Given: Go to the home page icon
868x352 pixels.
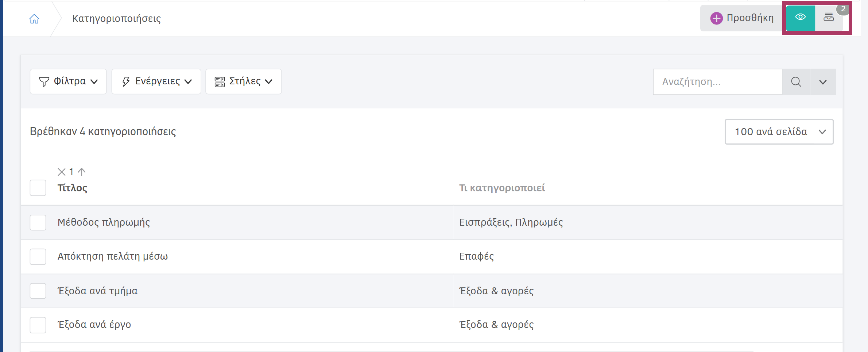Looking at the screenshot, I should tap(34, 19).
